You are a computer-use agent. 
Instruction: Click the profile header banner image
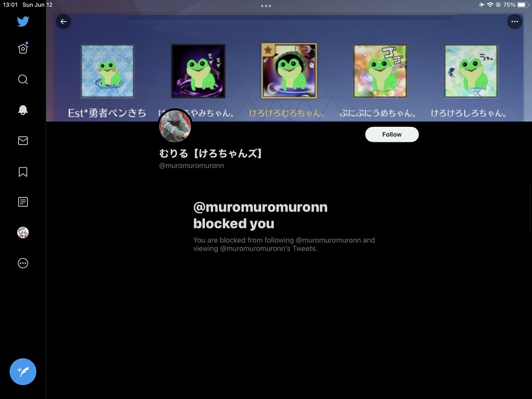point(289,61)
